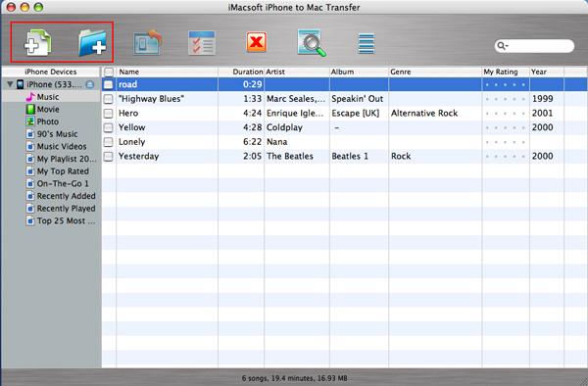Check the box for Yellow
Image resolution: width=588 pixels, height=386 pixels.
[x=108, y=127]
